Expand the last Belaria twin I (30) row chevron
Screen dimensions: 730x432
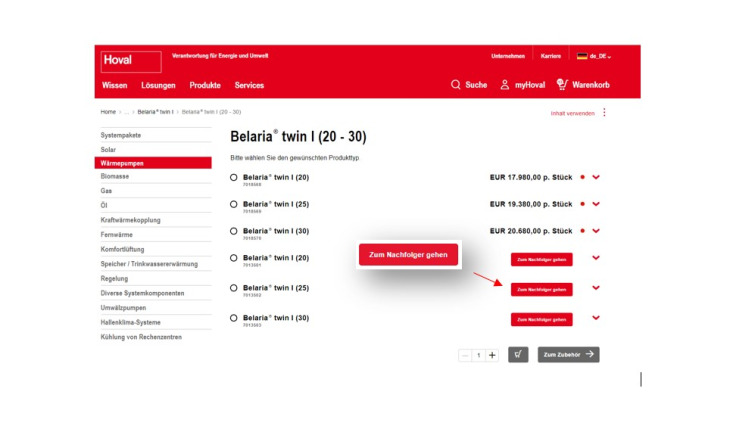[596, 318]
